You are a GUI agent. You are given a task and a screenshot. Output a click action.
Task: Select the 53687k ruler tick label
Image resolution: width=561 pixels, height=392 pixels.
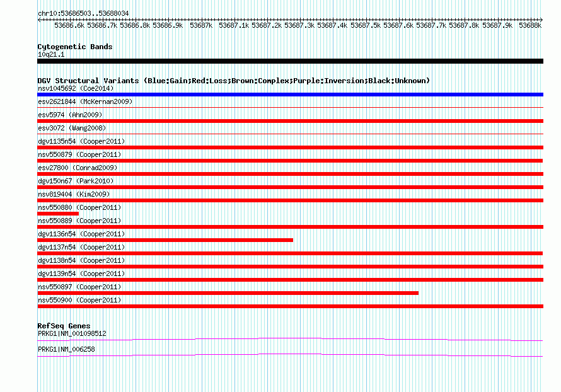click(x=201, y=25)
